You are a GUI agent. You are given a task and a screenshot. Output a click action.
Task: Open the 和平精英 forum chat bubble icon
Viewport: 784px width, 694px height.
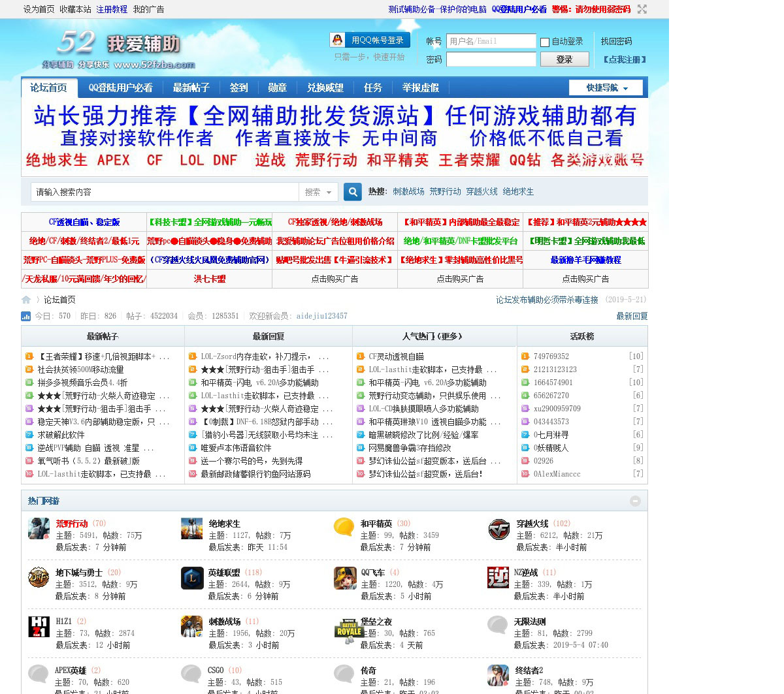(344, 528)
